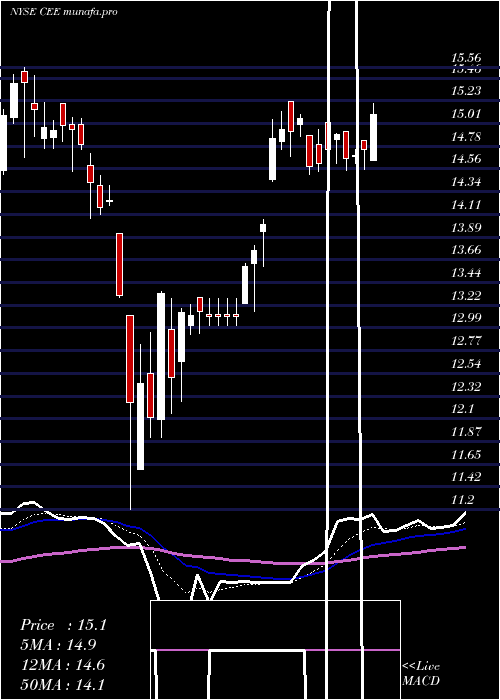
Task: Click the 15.23 price axis label
Action: [x=466, y=91]
